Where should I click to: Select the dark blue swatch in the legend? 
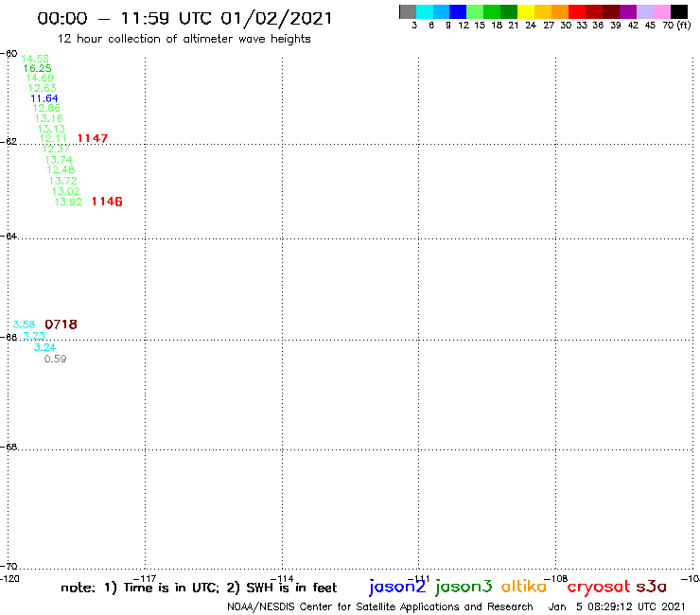pos(458,11)
